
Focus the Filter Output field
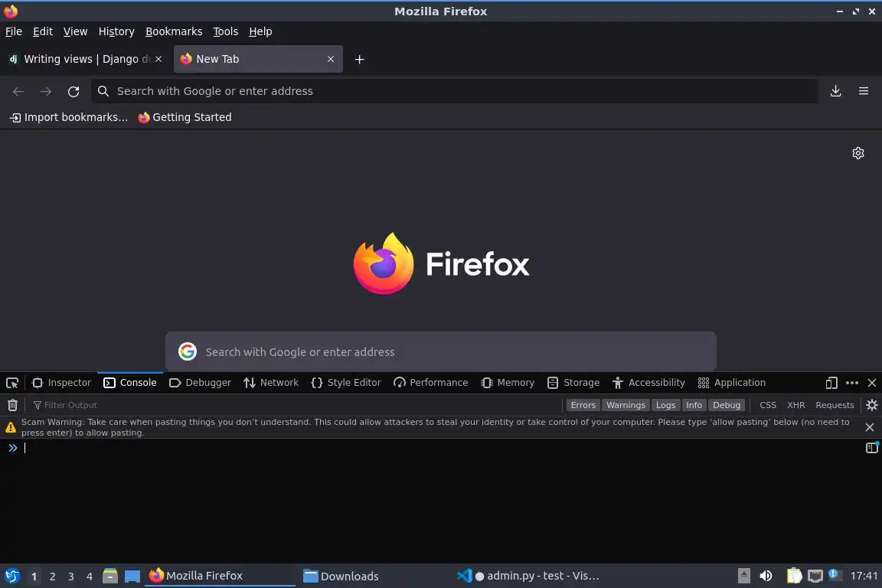296,405
